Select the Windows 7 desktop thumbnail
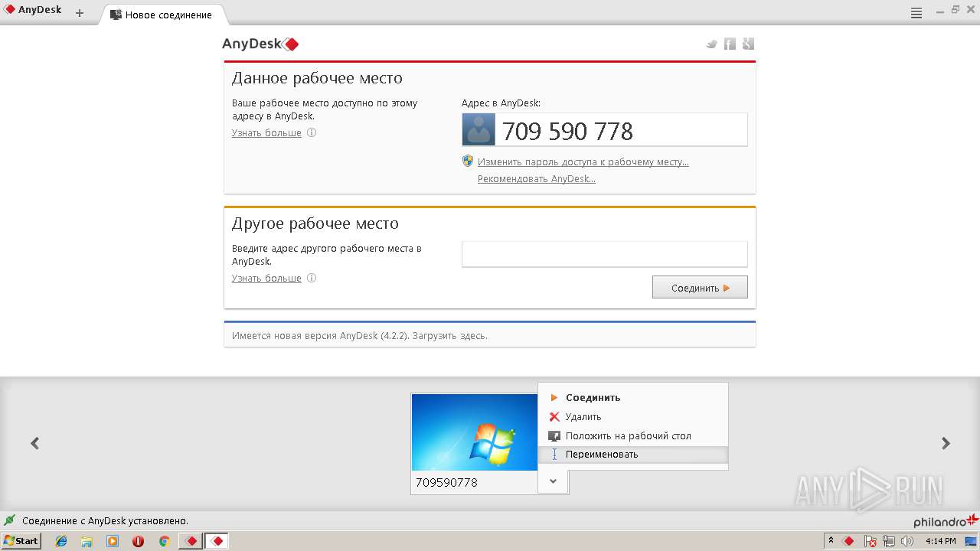Screen dimensions: 980x551 475,432
